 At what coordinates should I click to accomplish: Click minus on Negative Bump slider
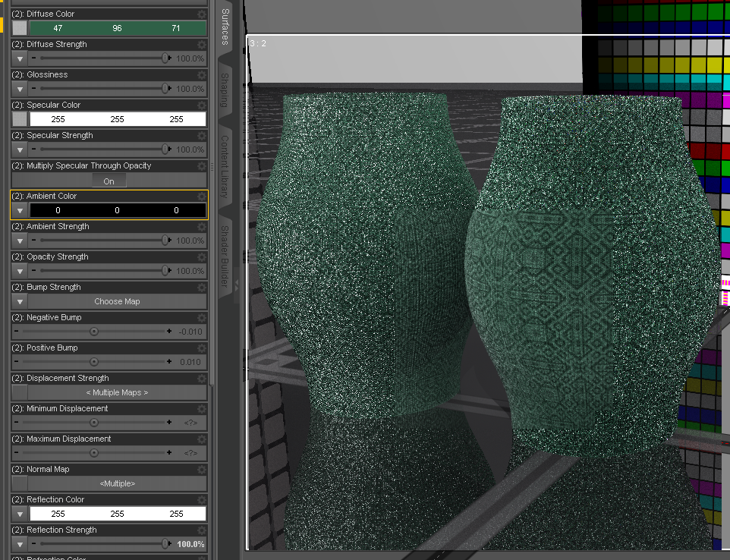click(16, 331)
